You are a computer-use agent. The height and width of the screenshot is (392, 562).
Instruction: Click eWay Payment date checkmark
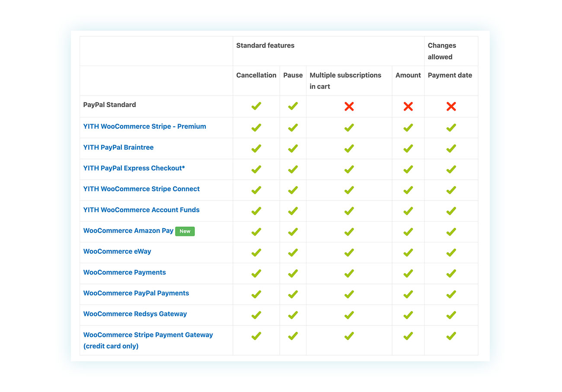click(x=451, y=252)
